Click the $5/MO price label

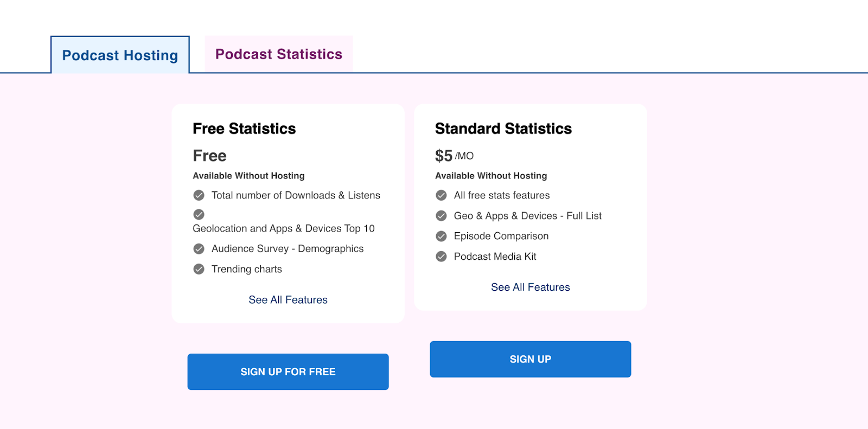tap(453, 156)
